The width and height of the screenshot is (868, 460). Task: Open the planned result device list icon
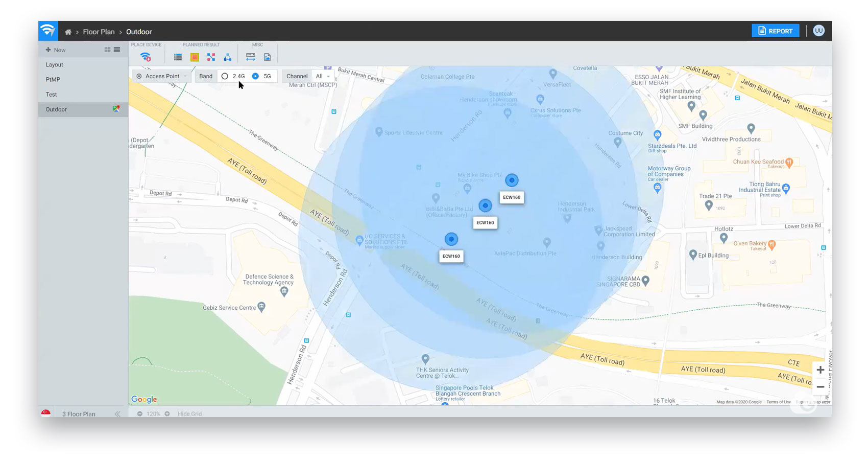coord(178,57)
